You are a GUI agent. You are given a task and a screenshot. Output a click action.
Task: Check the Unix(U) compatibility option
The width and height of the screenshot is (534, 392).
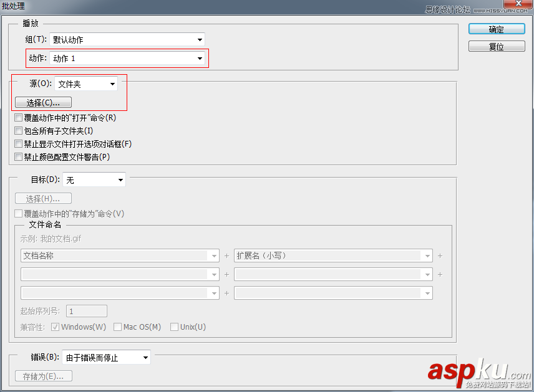(175, 327)
